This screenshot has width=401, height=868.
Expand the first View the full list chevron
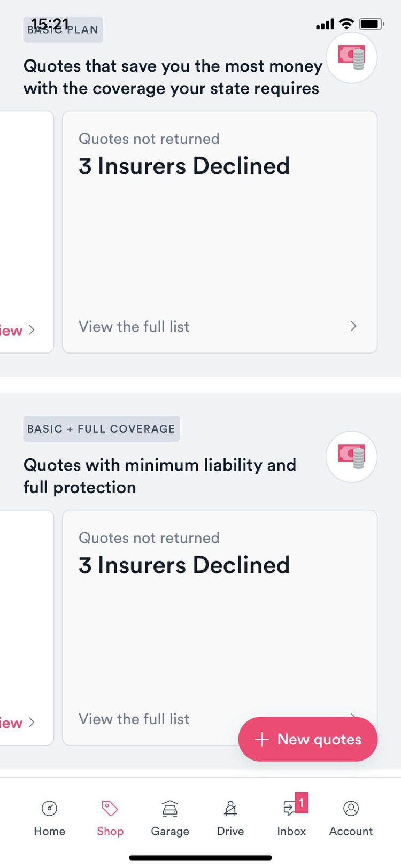coord(353,326)
